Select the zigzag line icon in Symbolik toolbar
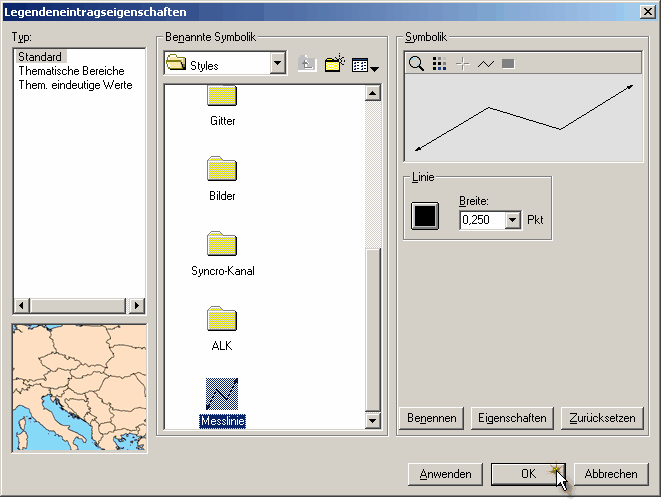Viewport: 661px width, 503px height. point(486,64)
